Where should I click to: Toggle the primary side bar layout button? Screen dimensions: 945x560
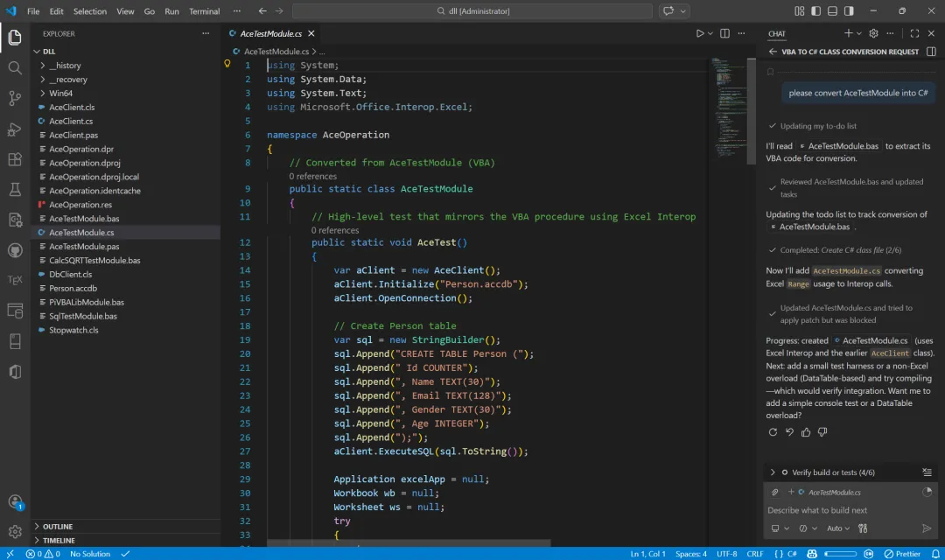pyautogui.click(x=815, y=11)
